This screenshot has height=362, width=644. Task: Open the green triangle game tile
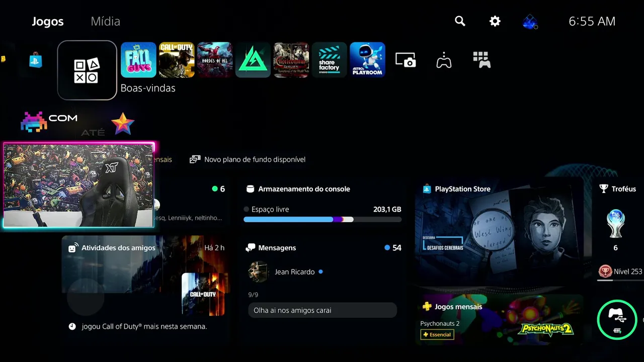(253, 60)
